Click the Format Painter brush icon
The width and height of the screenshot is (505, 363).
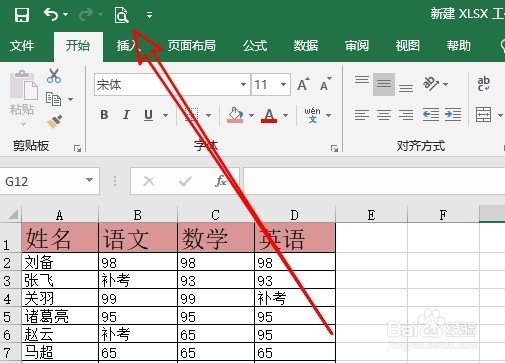[x=54, y=122]
